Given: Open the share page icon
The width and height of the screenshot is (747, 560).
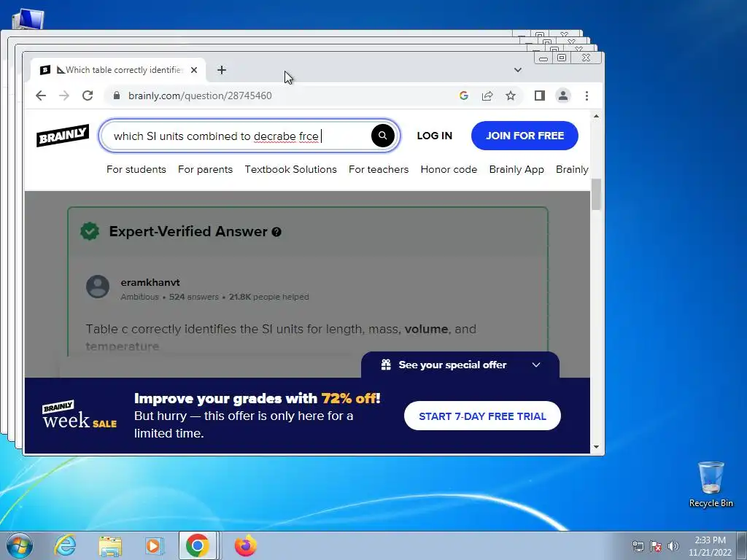Looking at the screenshot, I should coord(487,96).
